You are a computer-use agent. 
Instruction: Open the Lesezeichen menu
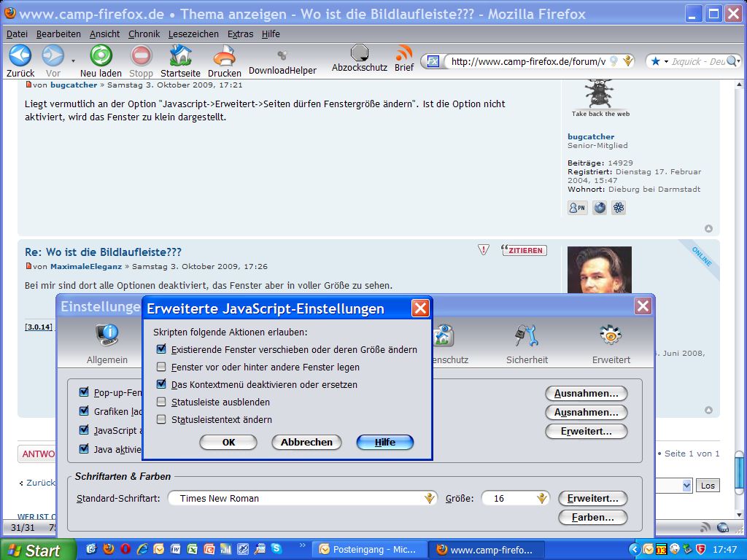[193, 34]
